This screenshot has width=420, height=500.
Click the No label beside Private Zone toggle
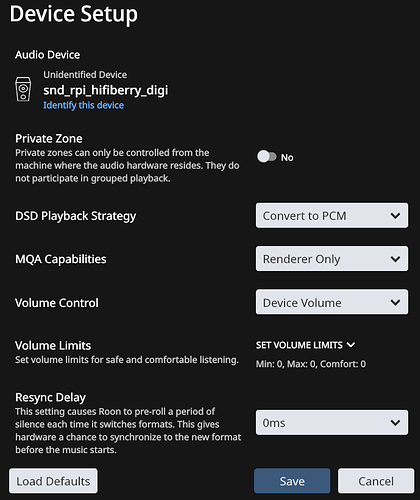pyautogui.click(x=287, y=157)
